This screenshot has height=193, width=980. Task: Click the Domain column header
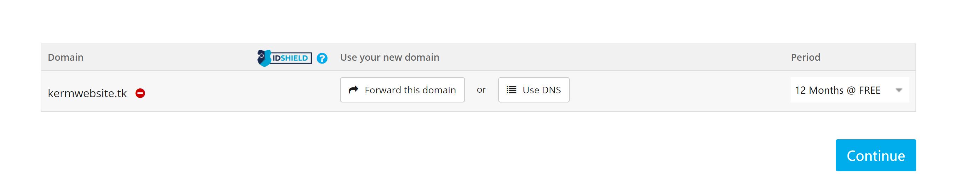pos(66,58)
